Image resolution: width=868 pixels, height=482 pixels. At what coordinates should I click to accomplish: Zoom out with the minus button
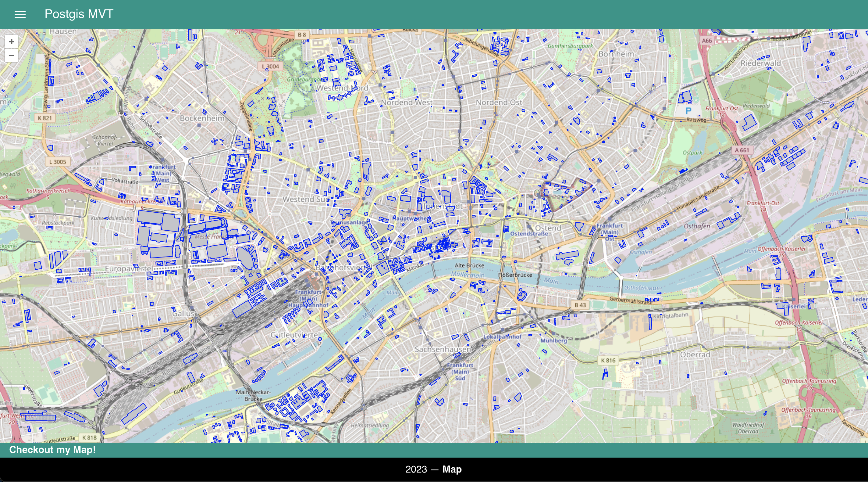[x=12, y=55]
